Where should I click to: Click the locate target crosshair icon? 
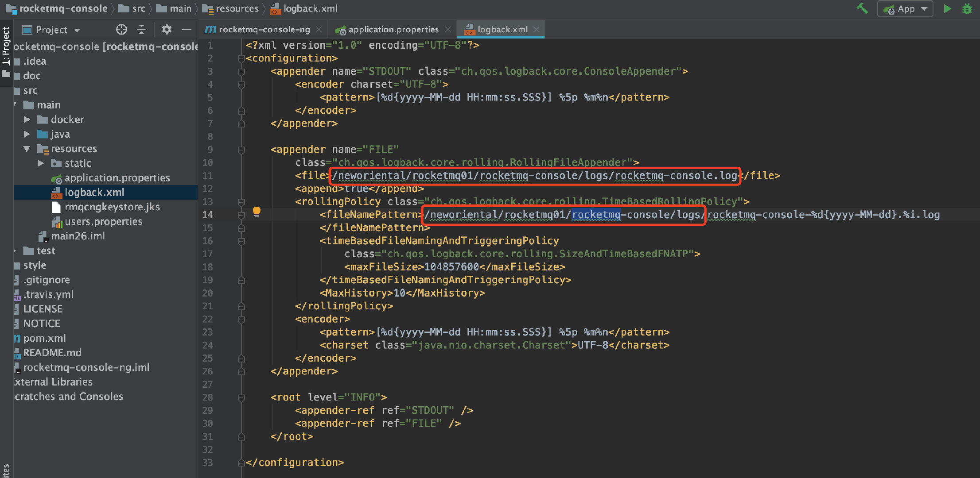[121, 30]
